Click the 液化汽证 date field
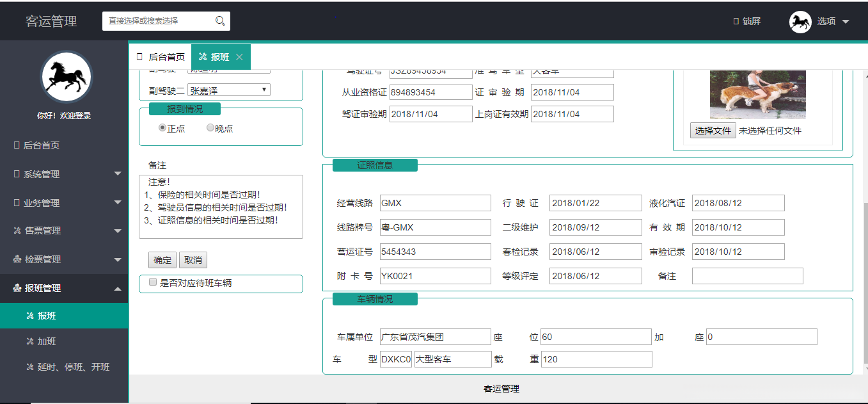 pos(738,203)
